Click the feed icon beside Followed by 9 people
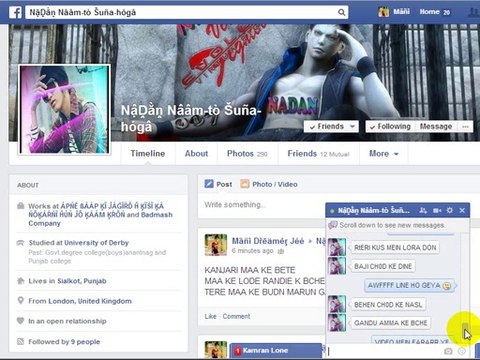 coord(21,341)
